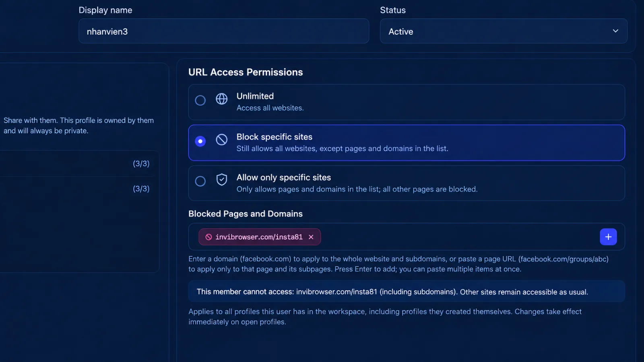This screenshot has width=644, height=362.
Task: Choose Allow only specific sites radio button
Action: pyautogui.click(x=200, y=181)
